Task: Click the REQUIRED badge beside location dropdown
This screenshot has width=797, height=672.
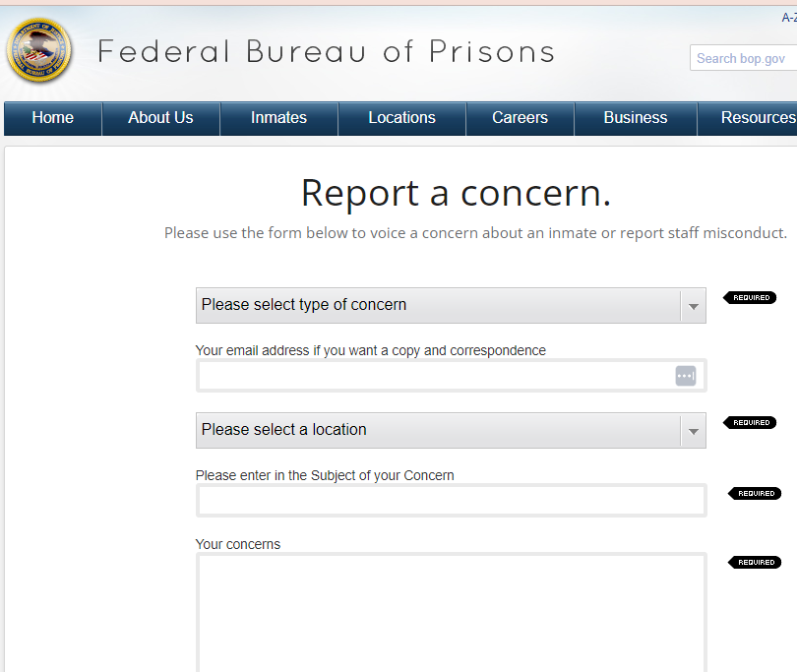Action: (x=750, y=422)
